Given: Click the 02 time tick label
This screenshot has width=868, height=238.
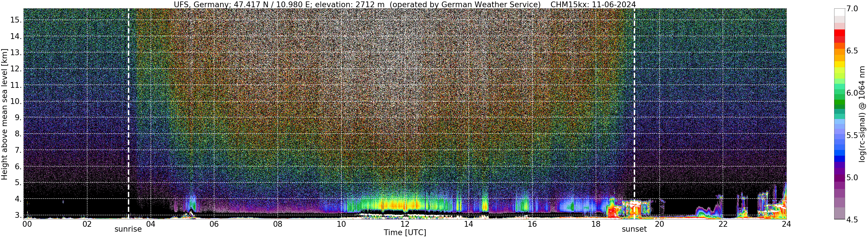Looking at the screenshot, I should click(87, 224).
